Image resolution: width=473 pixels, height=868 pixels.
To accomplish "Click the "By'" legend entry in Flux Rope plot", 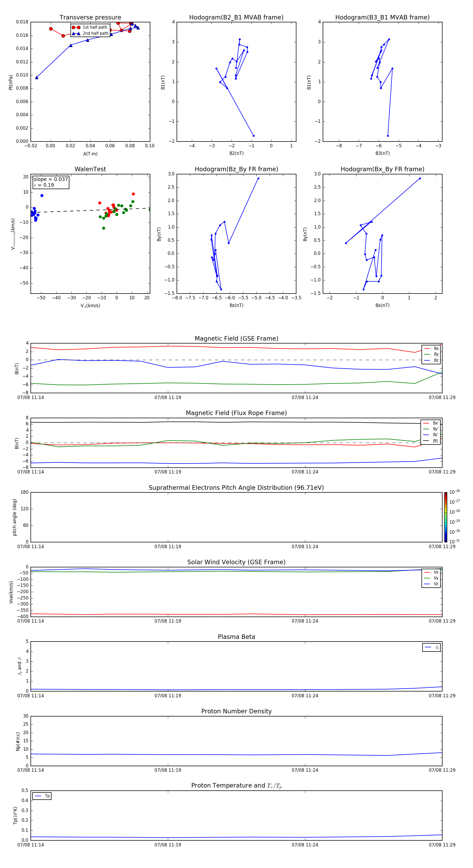I will (431, 429).
